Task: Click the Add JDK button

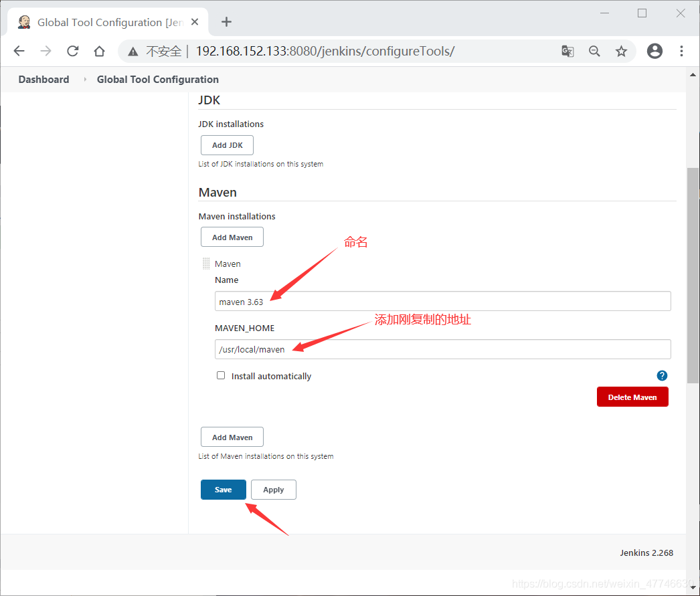Action: tap(228, 145)
